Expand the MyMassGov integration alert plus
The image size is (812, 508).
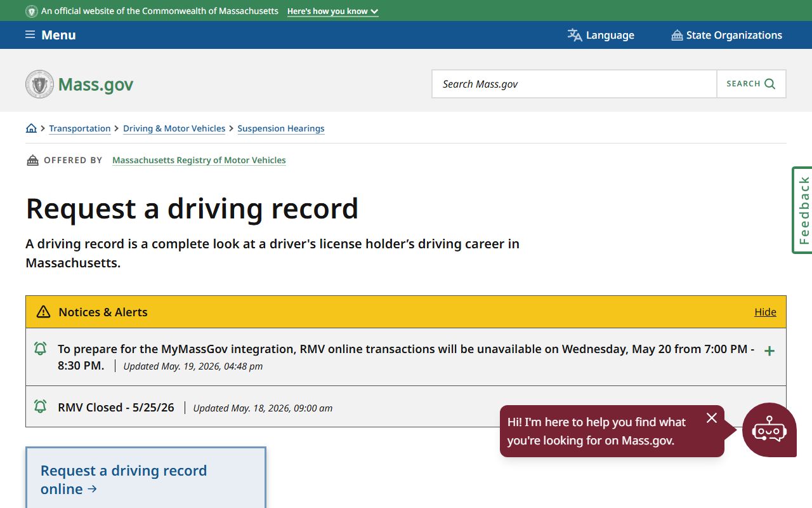769,351
